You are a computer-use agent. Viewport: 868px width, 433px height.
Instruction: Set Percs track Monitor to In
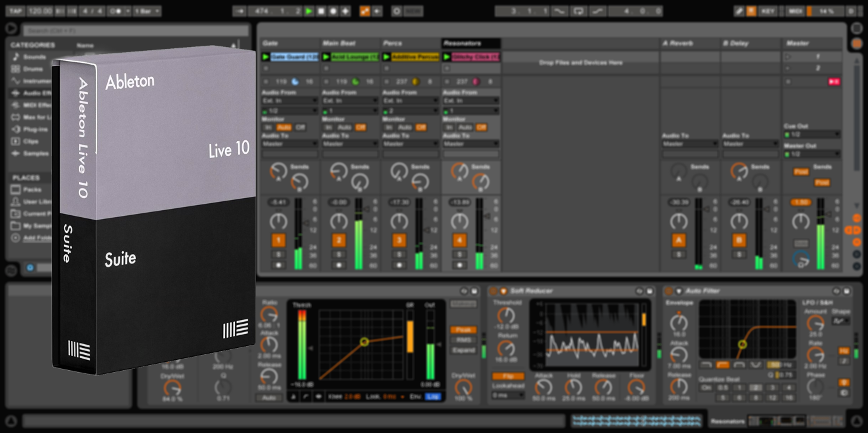click(x=389, y=127)
